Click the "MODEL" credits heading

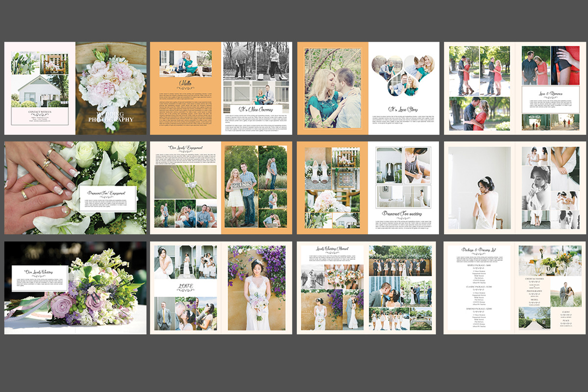pyautogui.click(x=535, y=300)
